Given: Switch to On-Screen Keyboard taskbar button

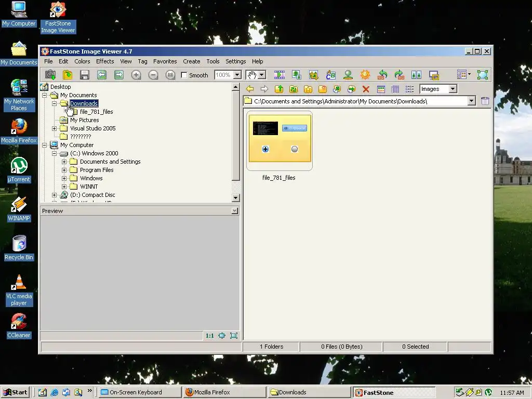Looking at the screenshot, I should point(140,392).
